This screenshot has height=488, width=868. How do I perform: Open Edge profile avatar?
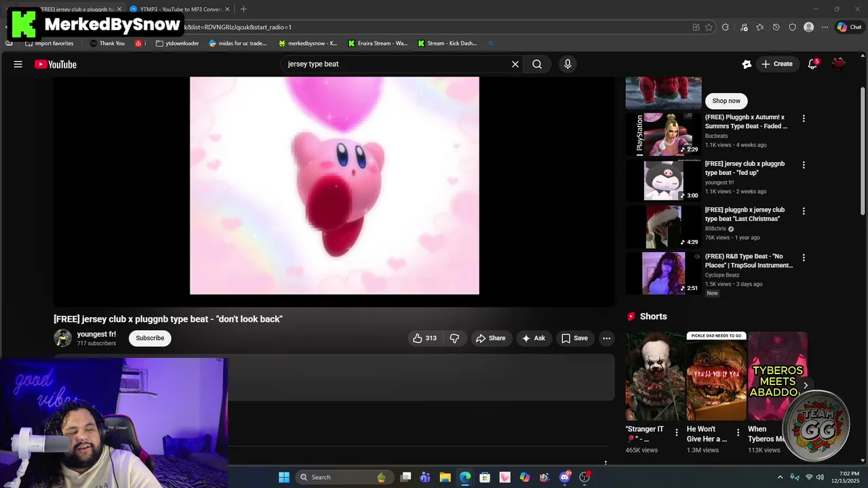808,27
